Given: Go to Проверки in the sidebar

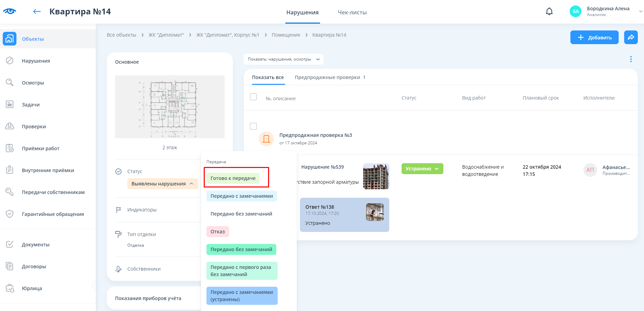Looking at the screenshot, I should pyautogui.click(x=34, y=127).
